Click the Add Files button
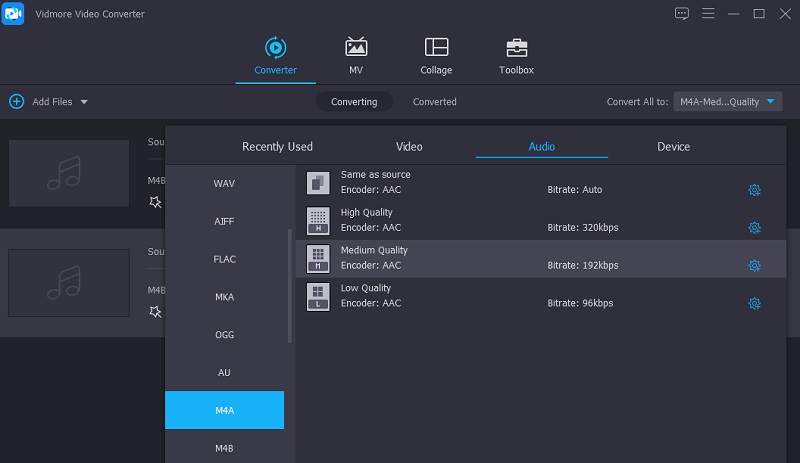 point(40,102)
